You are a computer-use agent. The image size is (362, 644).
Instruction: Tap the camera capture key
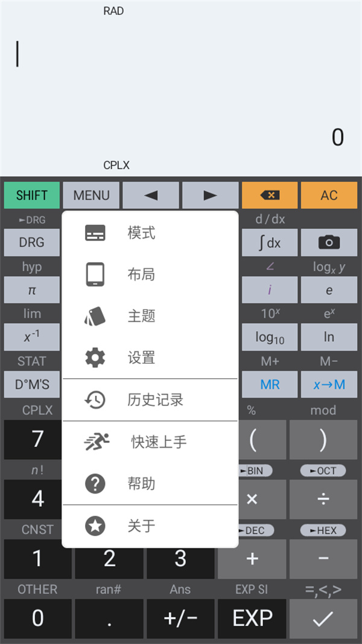(329, 242)
